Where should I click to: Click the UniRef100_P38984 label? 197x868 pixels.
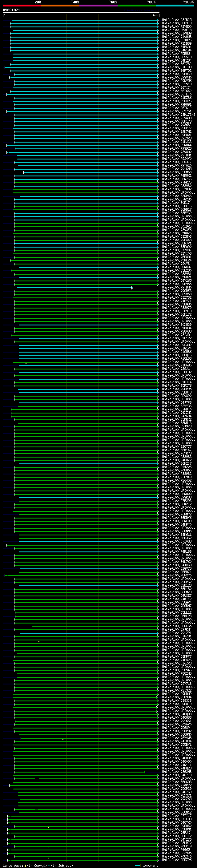(176, 697)
